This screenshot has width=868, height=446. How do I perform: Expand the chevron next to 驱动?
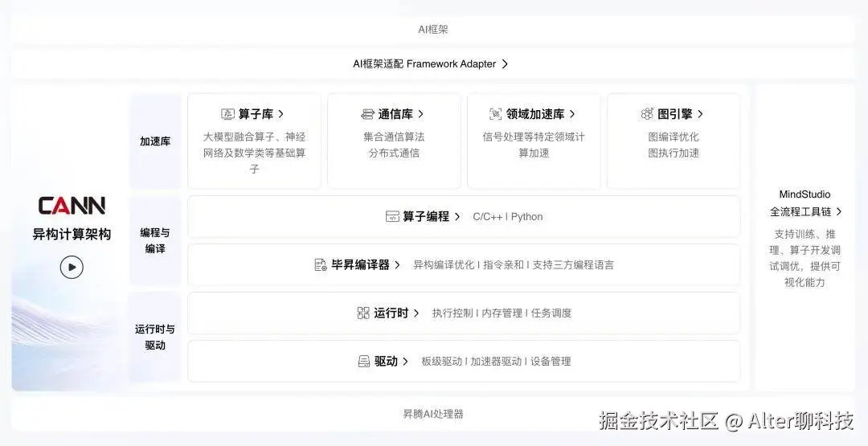(x=406, y=362)
